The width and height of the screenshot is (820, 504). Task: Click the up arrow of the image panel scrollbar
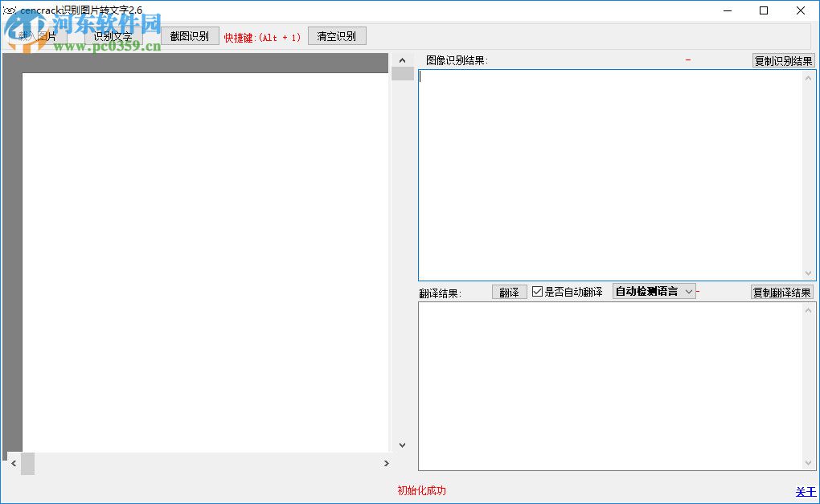(402, 59)
